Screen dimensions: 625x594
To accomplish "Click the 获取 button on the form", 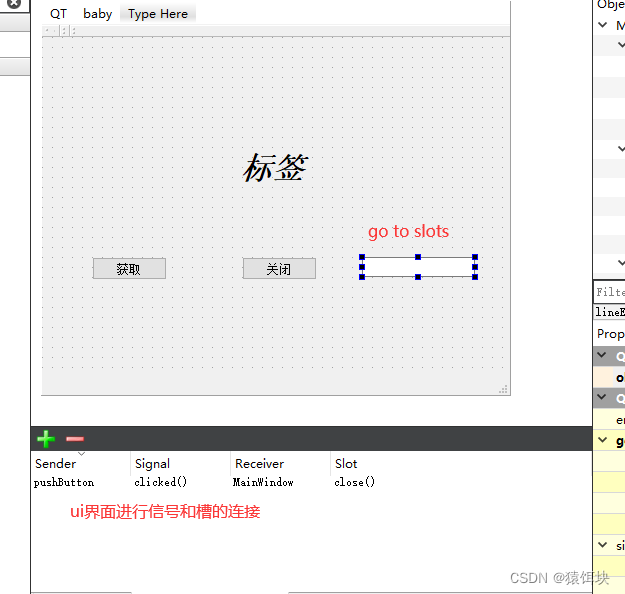I will (129, 269).
